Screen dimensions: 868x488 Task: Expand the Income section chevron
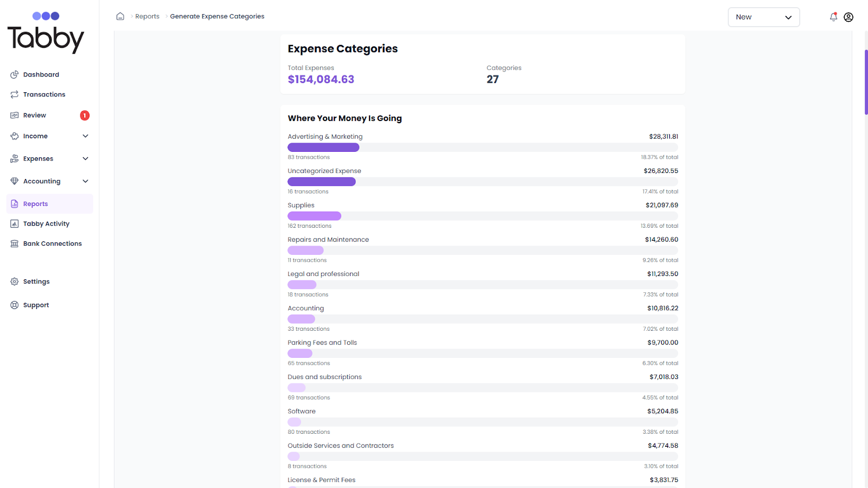pos(85,136)
